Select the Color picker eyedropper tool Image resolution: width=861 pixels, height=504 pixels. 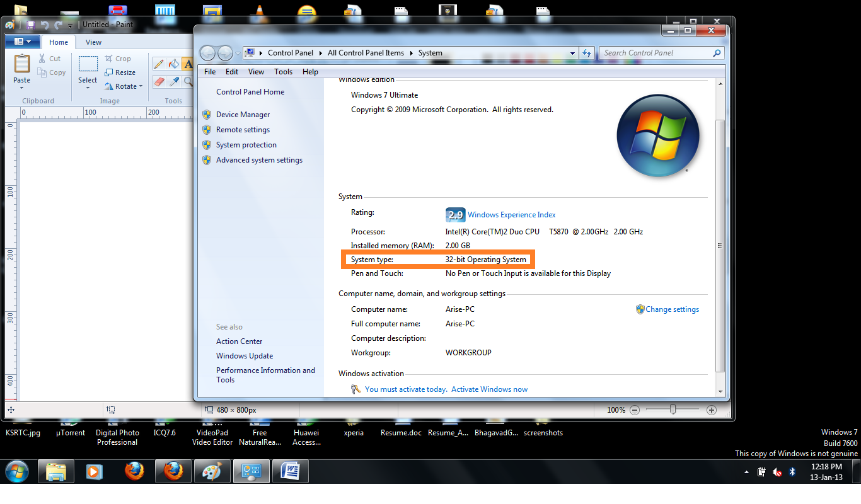pyautogui.click(x=173, y=81)
